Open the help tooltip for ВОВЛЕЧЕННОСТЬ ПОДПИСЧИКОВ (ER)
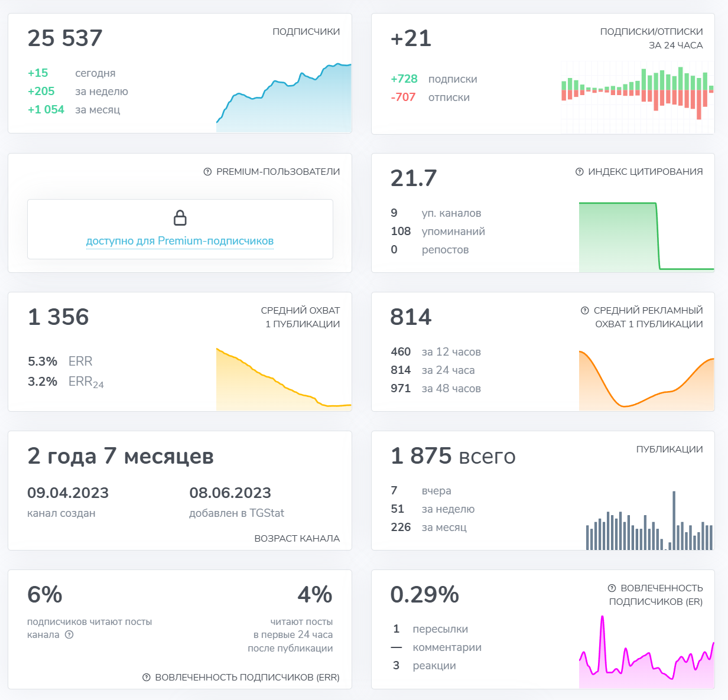728x700 pixels. (x=612, y=588)
